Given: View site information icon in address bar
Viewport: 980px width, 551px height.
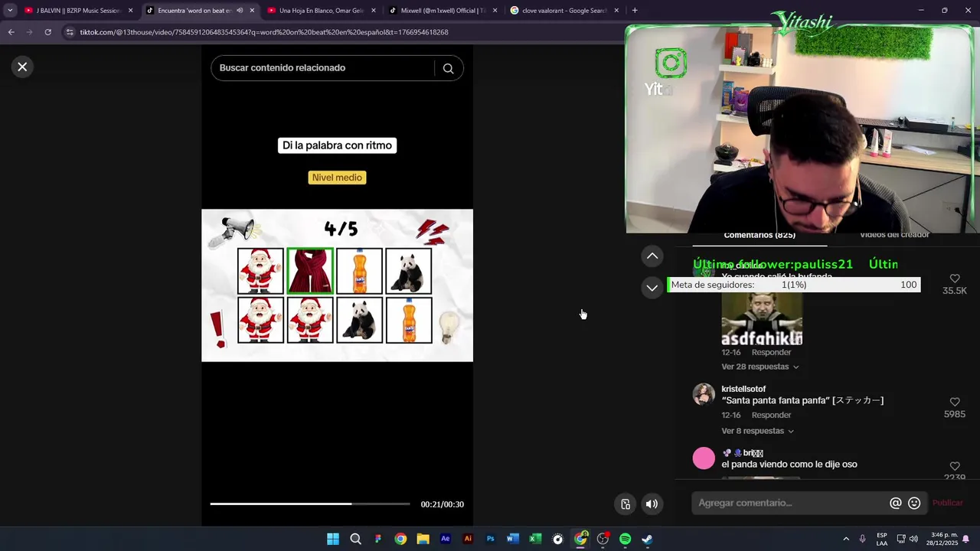Looking at the screenshot, I should [x=70, y=32].
